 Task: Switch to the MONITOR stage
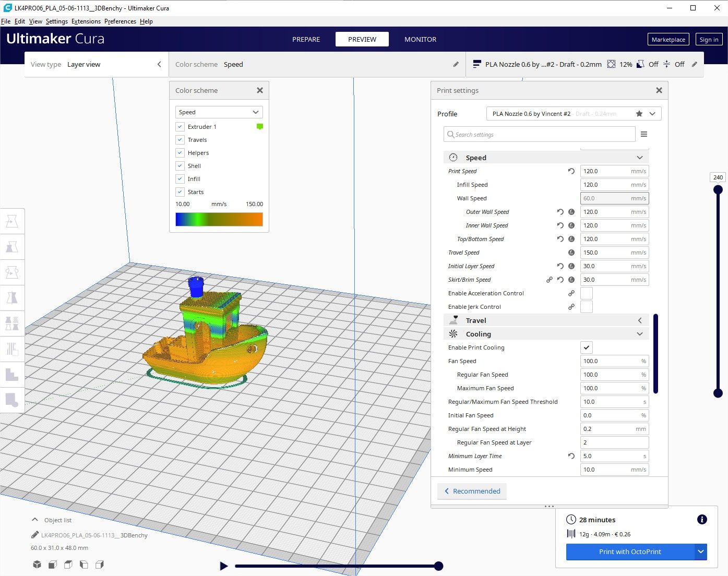[x=421, y=39]
